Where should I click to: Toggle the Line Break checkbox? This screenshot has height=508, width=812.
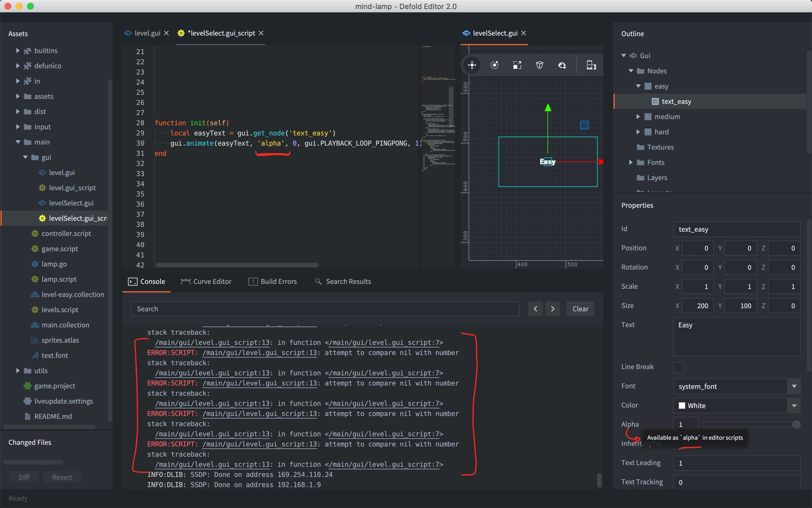coord(678,367)
